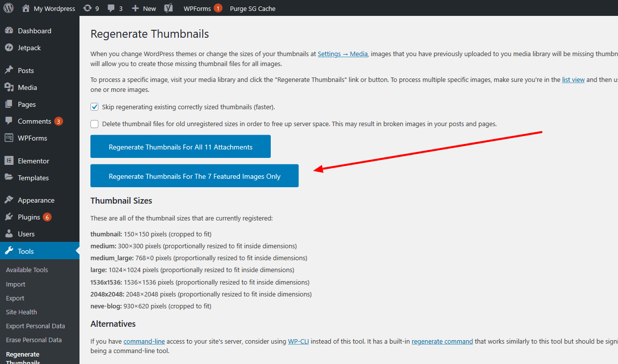618x364 pixels.
Task: Select Site Health under Tools
Action: pos(21,312)
